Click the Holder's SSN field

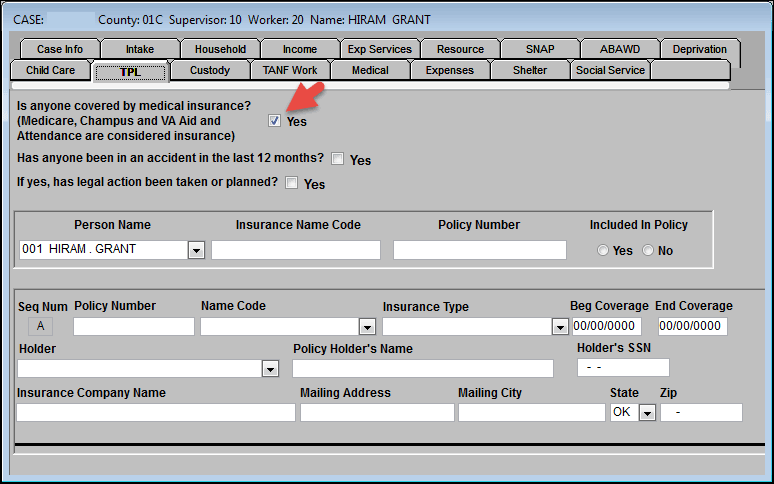point(623,368)
